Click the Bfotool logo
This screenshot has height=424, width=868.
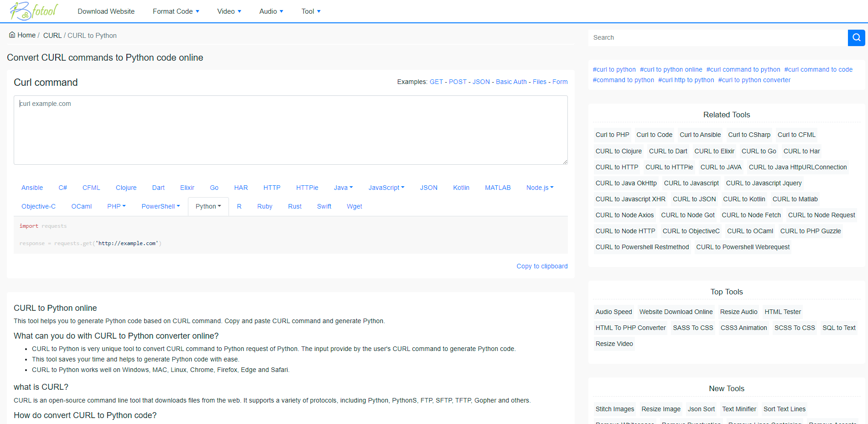tap(34, 11)
